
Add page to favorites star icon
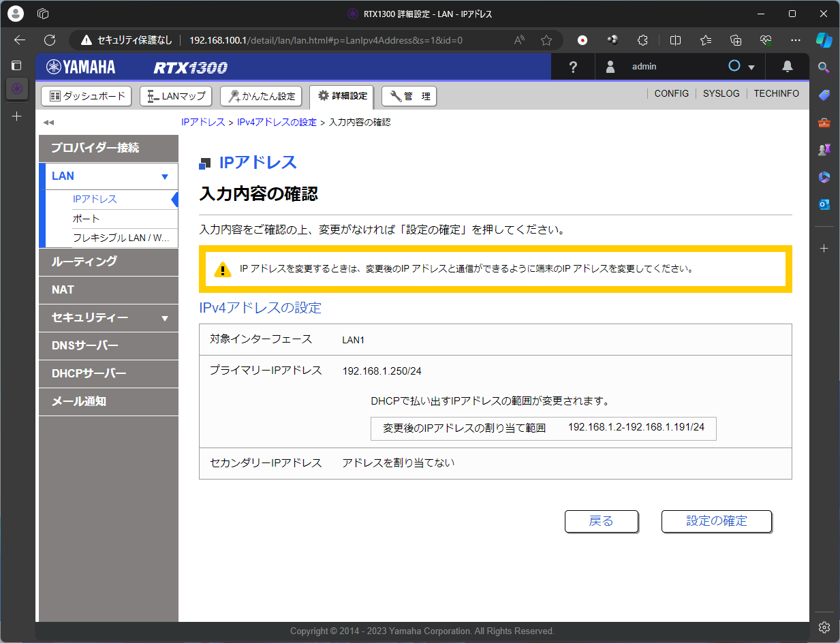[x=546, y=40]
